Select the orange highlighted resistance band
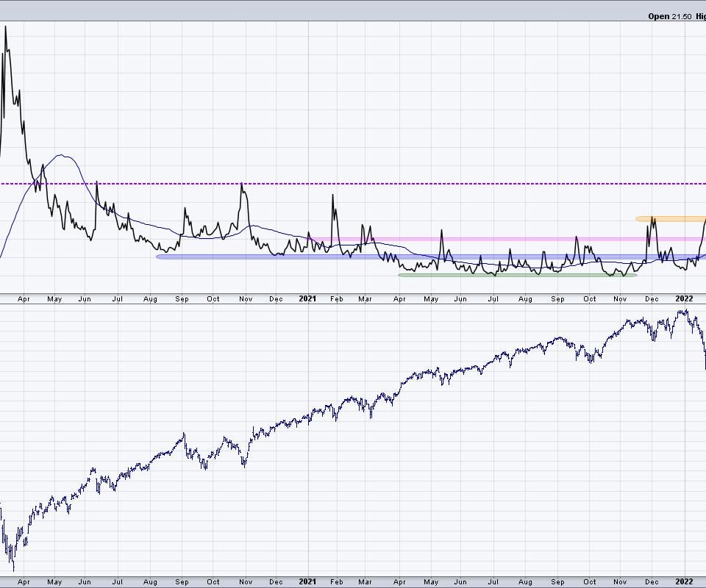 click(668, 218)
